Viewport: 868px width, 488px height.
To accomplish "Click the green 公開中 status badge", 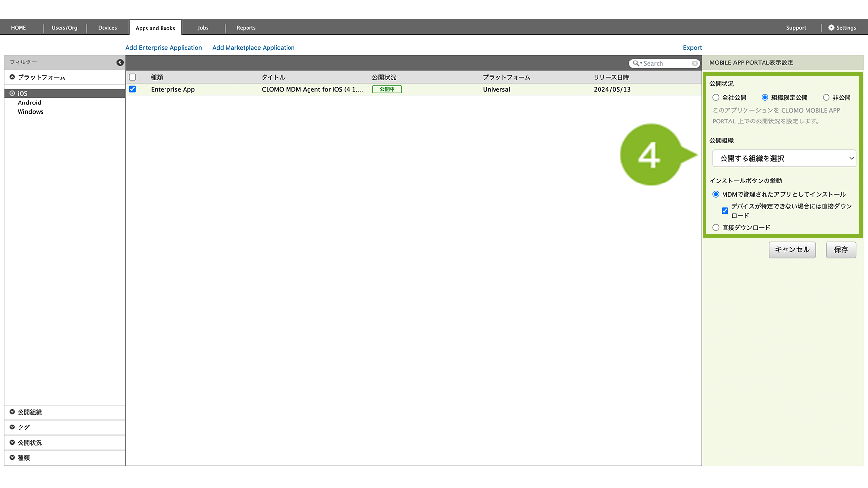I will tap(387, 89).
